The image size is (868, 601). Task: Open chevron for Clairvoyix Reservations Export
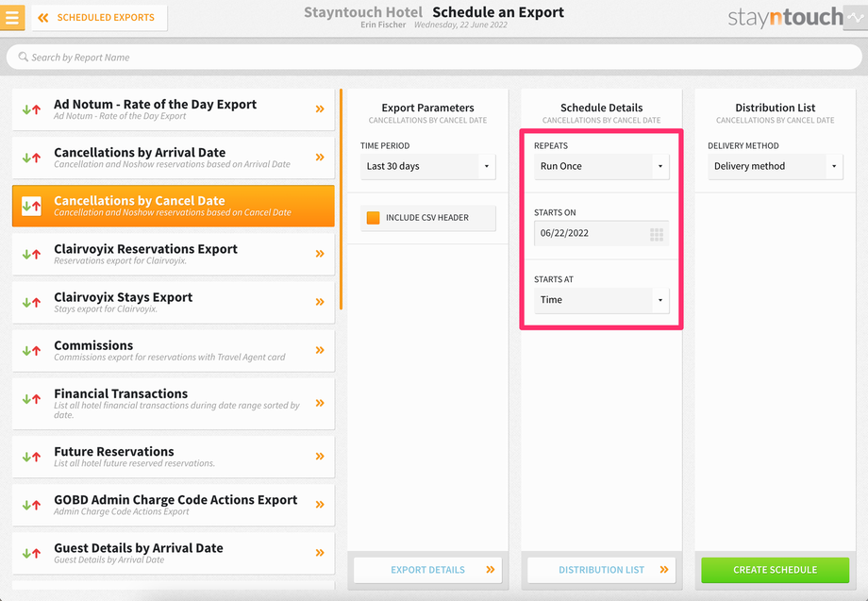(x=320, y=254)
